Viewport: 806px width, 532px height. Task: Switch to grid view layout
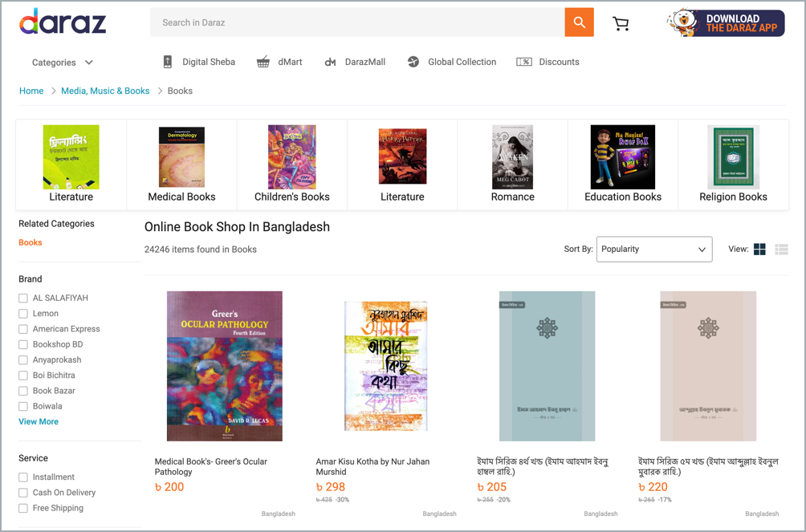point(759,250)
